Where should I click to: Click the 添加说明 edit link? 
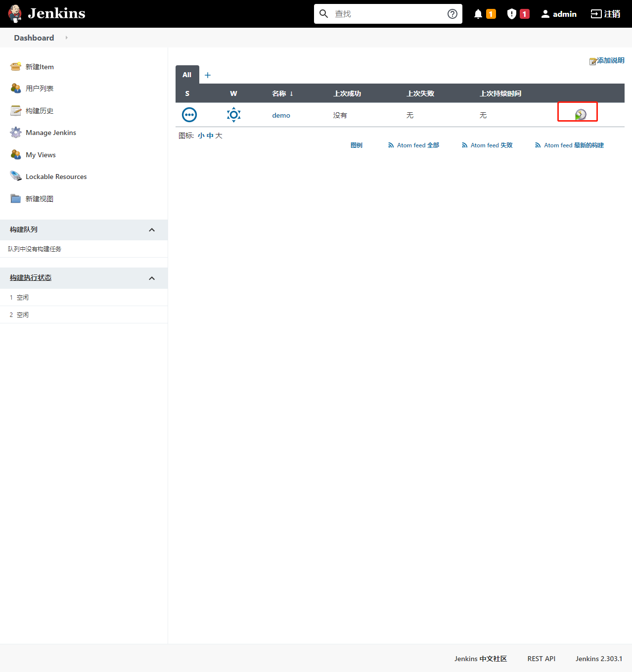pos(607,60)
